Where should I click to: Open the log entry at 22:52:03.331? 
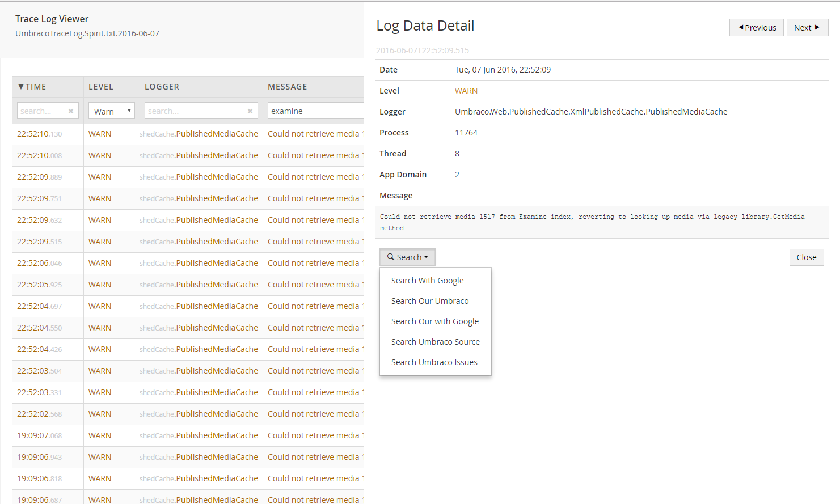pos(188,393)
